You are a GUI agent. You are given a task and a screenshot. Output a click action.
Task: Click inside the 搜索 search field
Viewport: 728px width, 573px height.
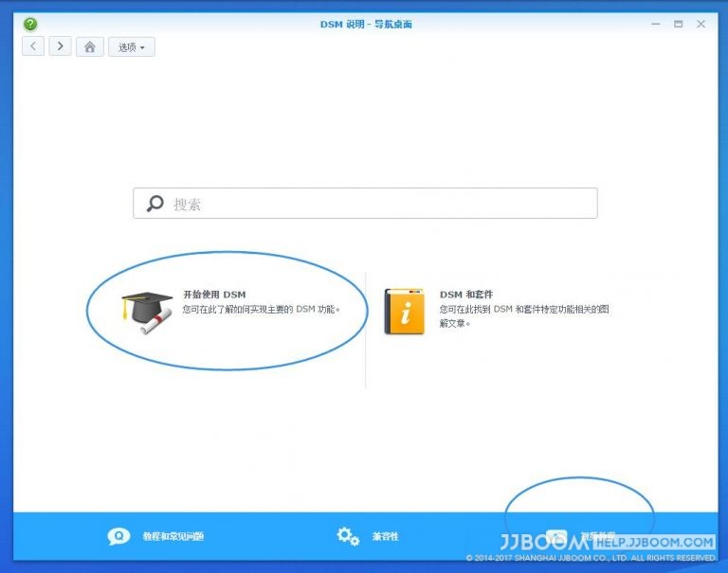click(365, 204)
